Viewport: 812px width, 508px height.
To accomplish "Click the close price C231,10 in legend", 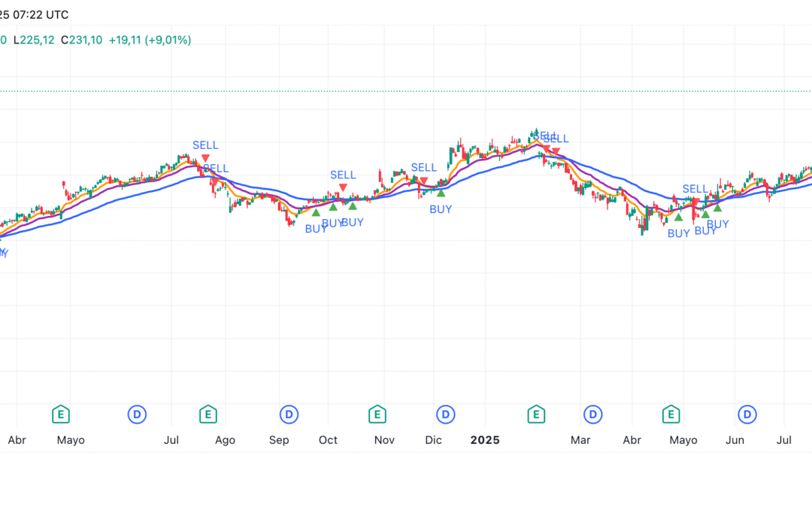I will [x=80, y=40].
